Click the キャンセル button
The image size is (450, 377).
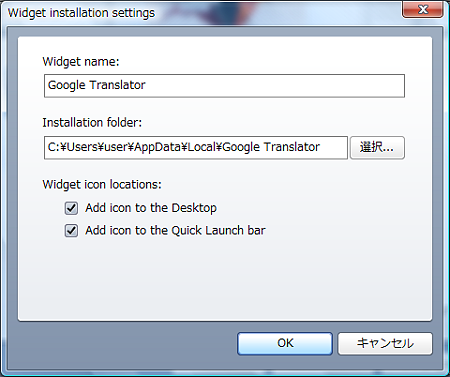point(385,343)
